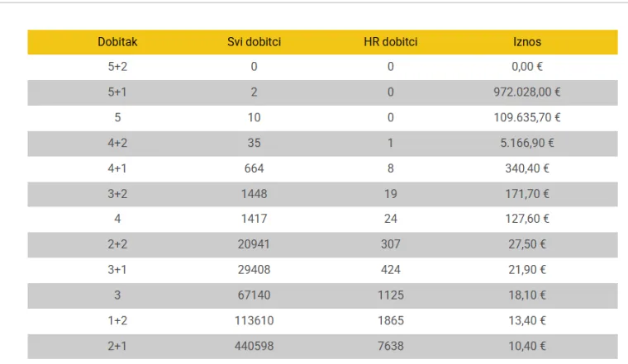Click the HR dobitci column header
628x364 pixels.
pos(390,42)
